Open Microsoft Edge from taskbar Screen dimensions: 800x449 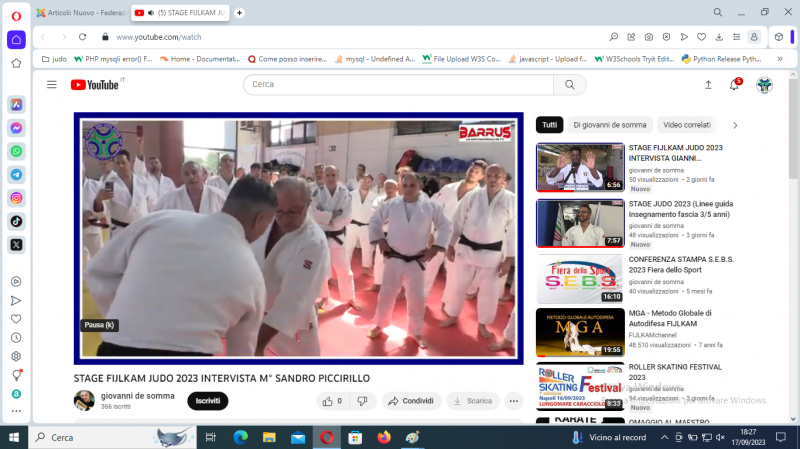240,437
